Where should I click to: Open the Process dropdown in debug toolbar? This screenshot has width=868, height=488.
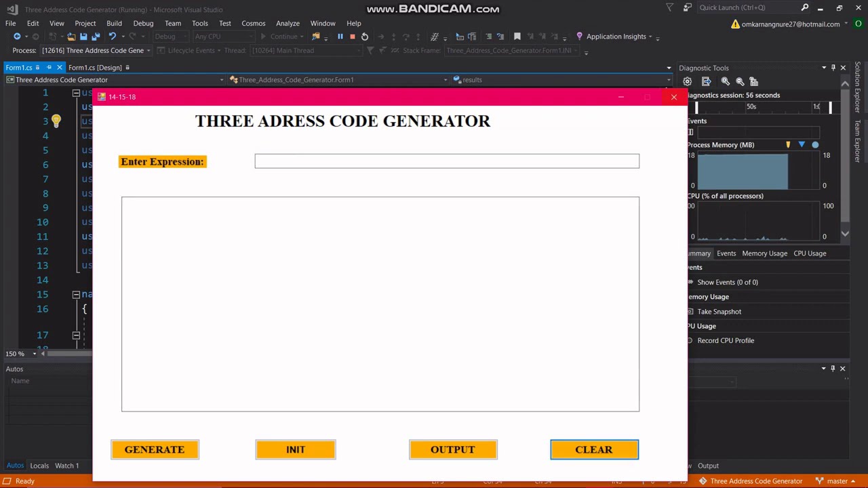(x=149, y=51)
